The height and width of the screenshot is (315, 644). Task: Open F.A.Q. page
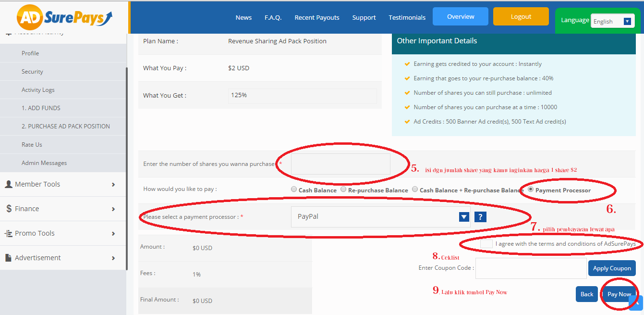coord(273,18)
